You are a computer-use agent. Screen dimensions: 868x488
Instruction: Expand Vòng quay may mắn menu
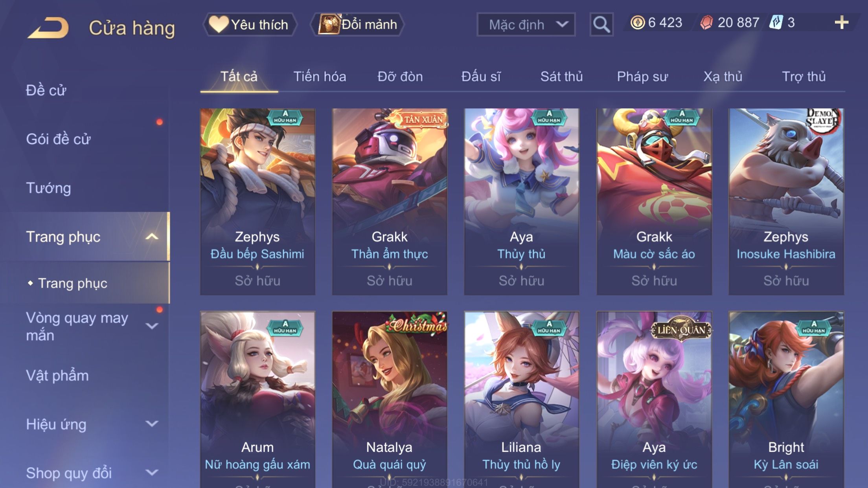tap(152, 326)
